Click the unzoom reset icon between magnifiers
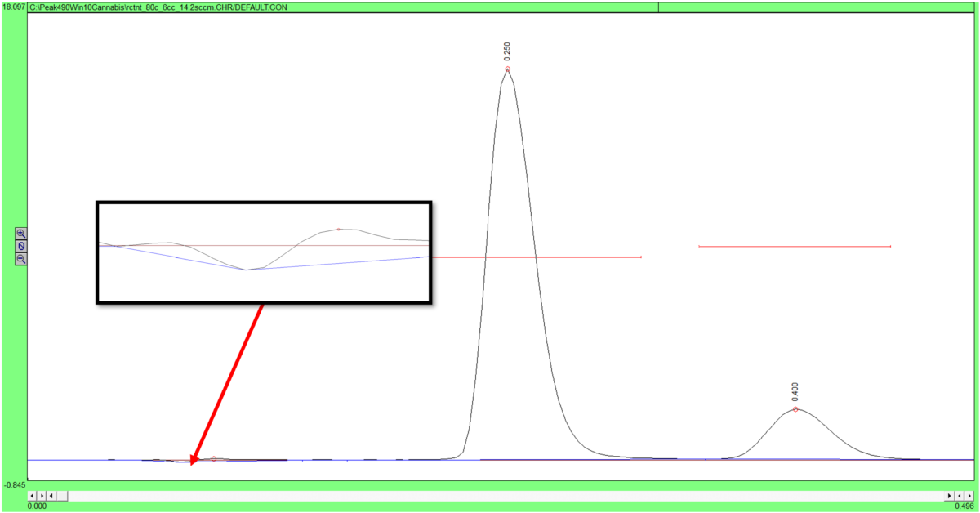The width and height of the screenshot is (980, 513). [x=21, y=246]
